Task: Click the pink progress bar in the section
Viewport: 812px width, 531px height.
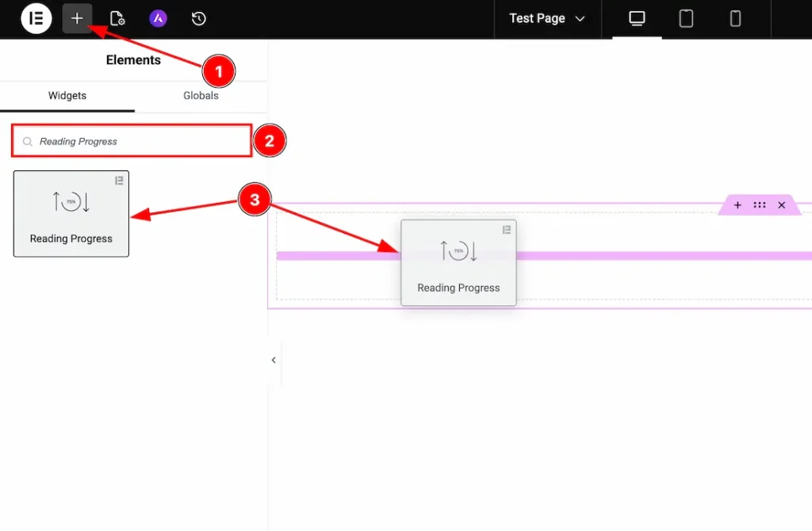Action: pos(333,254)
